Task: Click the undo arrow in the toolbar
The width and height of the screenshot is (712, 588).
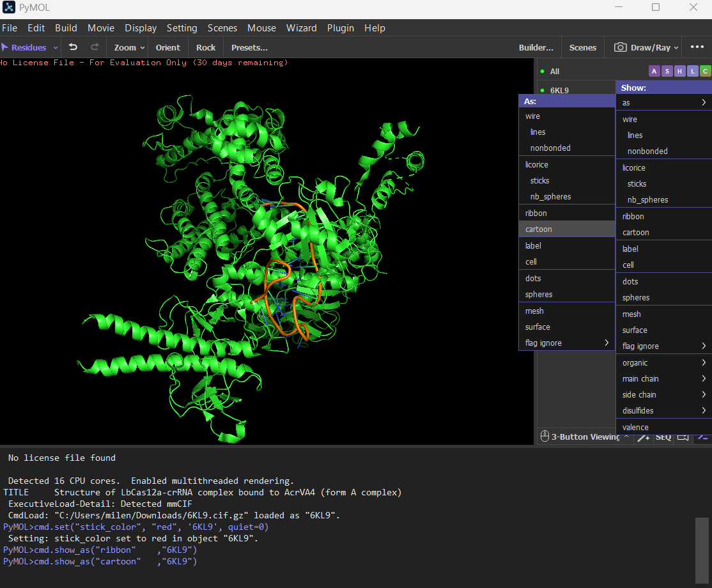Action: pos(73,47)
